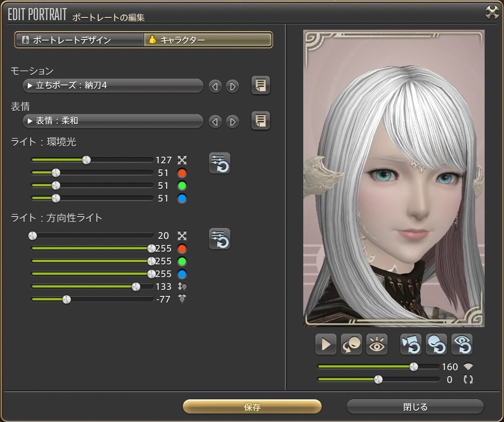
Task: Toggle the eyes look-at-camera icon
Action: [x=377, y=344]
